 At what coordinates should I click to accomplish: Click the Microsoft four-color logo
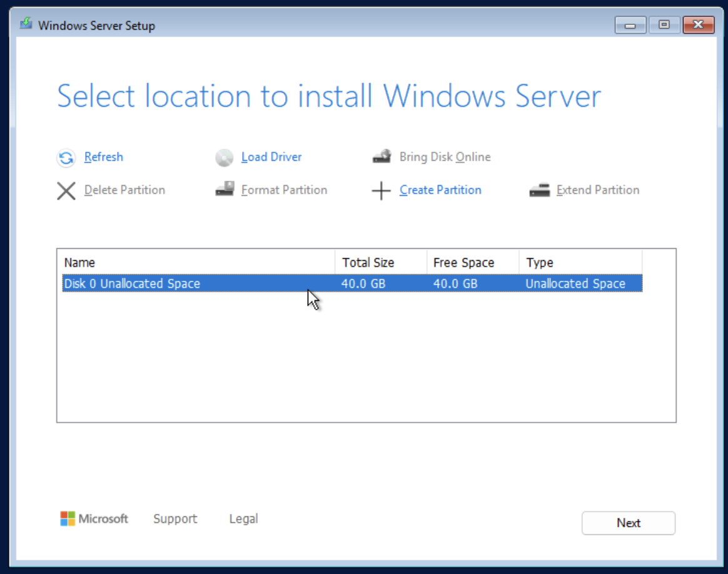pos(68,519)
